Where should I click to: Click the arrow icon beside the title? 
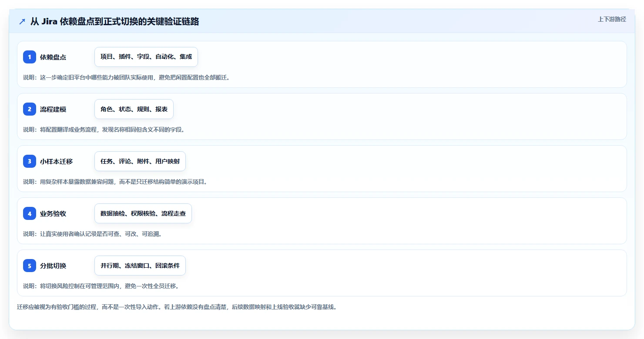point(22,22)
